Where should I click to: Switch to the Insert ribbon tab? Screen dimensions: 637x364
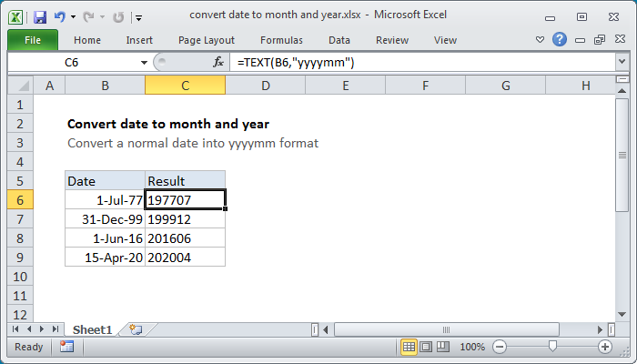[139, 40]
